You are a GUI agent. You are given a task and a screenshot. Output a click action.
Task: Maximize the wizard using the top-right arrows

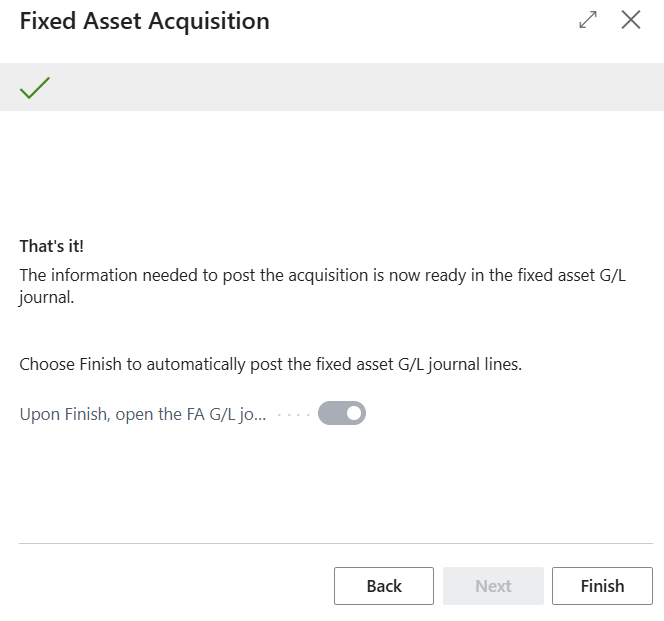[588, 20]
